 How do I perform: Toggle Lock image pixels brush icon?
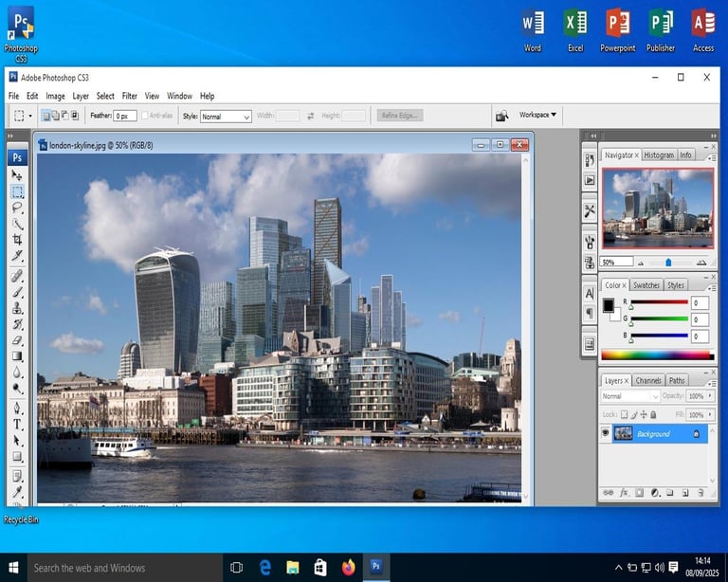pos(634,414)
